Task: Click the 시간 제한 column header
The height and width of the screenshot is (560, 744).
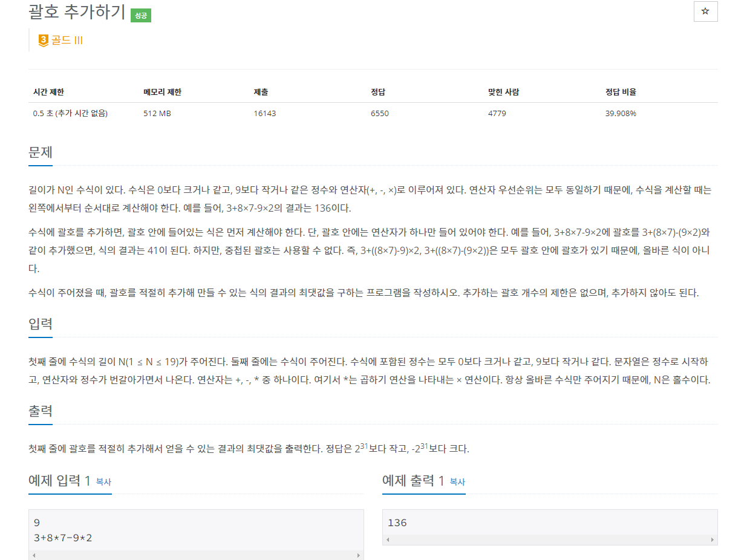Action: [x=48, y=92]
